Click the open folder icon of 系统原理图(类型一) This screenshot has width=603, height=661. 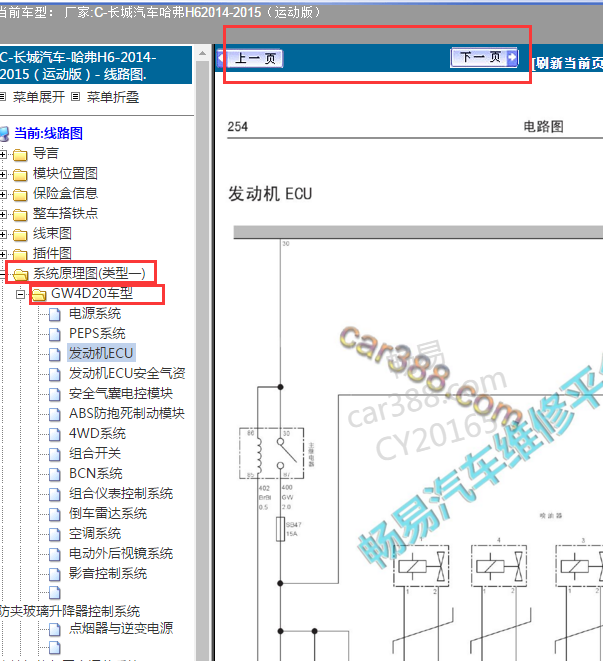pos(20,275)
